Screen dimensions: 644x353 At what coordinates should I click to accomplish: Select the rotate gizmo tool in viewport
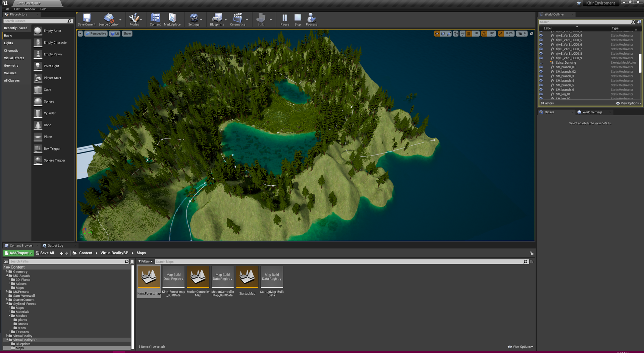pos(443,34)
